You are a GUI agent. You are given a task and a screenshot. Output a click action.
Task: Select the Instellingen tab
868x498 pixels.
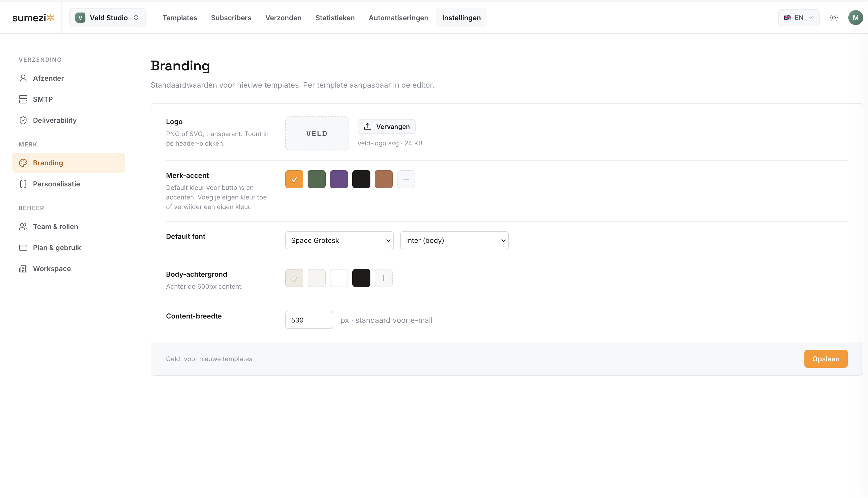[x=461, y=18]
